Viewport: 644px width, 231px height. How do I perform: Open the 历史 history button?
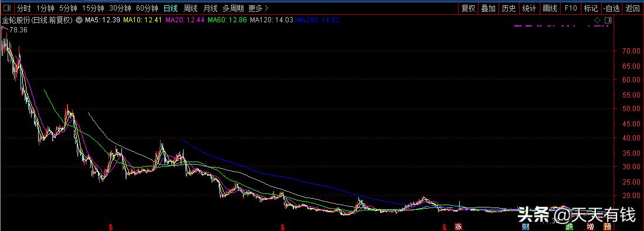click(509, 8)
